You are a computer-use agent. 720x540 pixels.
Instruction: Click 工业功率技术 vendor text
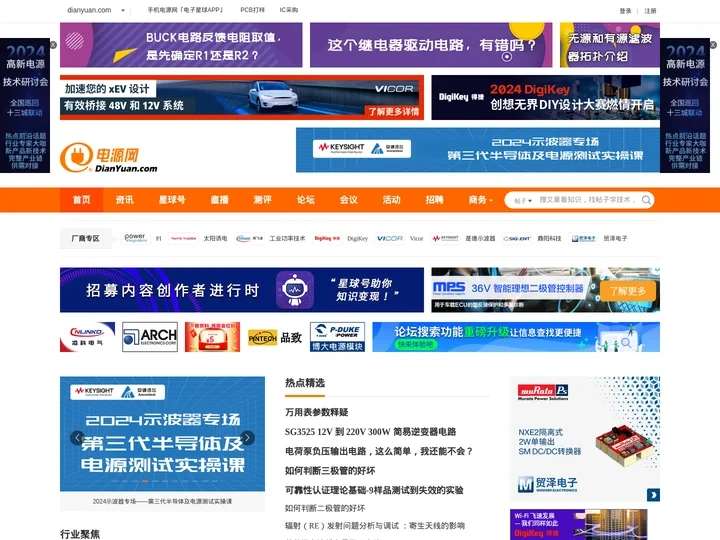pos(287,238)
